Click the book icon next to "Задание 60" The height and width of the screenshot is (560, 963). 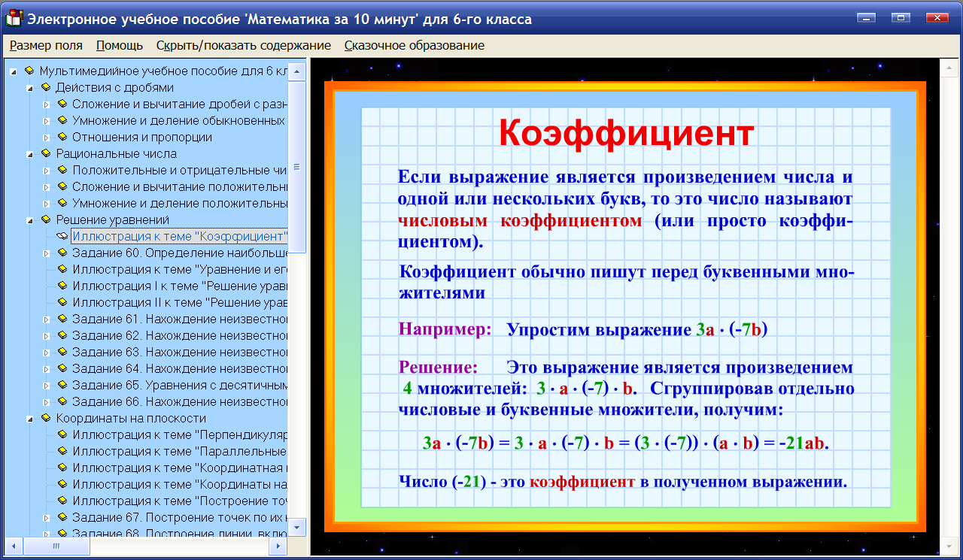click(62, 253)
